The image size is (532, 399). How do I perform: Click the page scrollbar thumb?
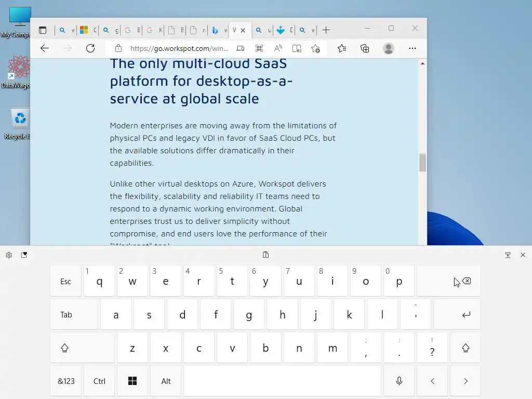click(422, 163)
